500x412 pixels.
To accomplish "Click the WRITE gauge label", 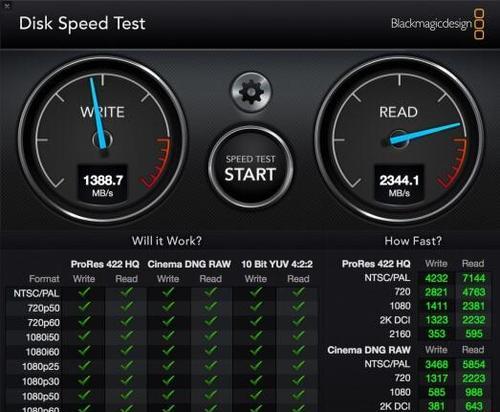I will 102,112.
